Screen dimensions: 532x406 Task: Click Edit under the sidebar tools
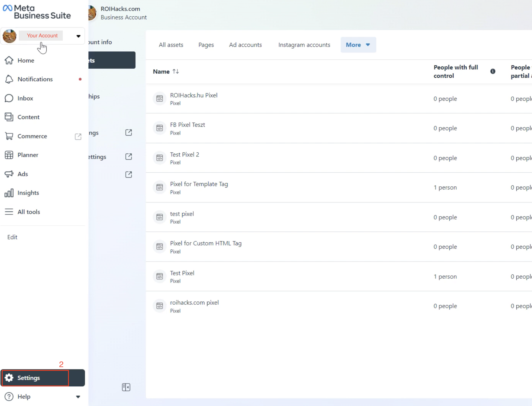[12, 237]
